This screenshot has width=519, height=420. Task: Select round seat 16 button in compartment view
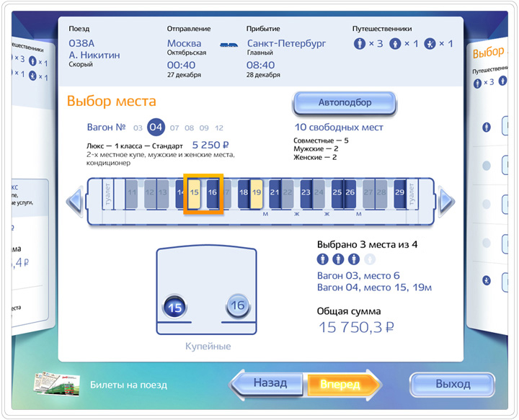(x=238, y=306)
